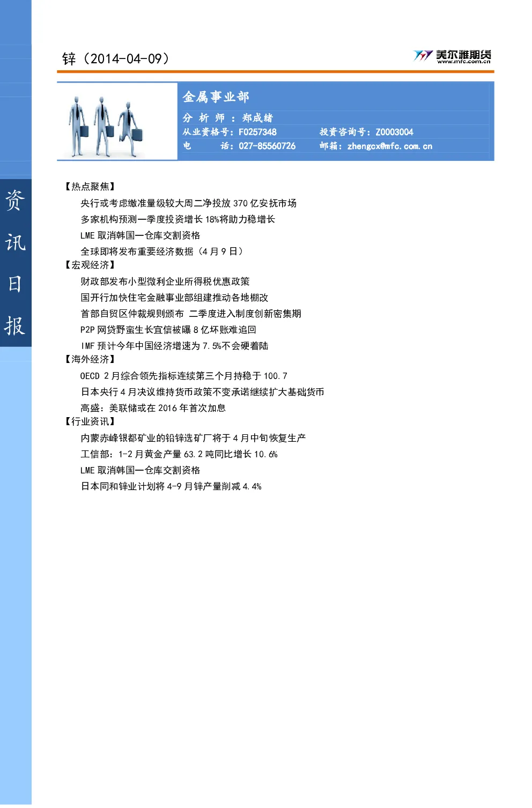Click LME 取消韩国一仓库 line under 热点聚焦
Image resolution: width=532 pixels, height=808 pixels.
coord(140,235)
